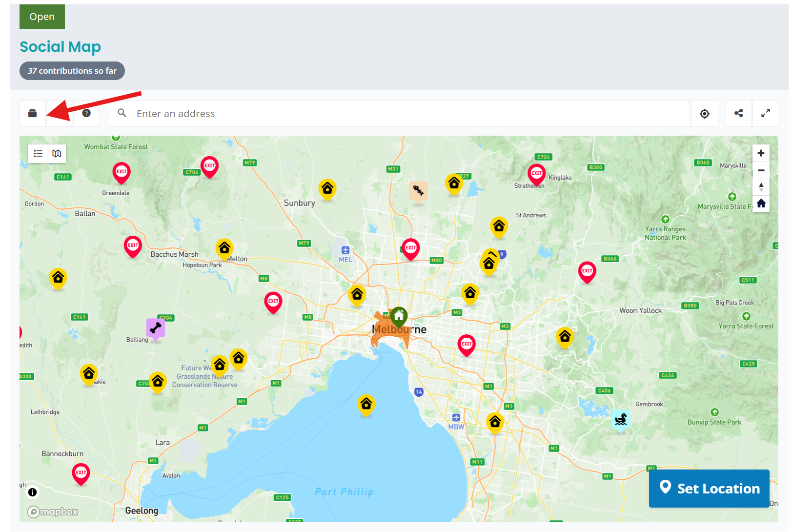Zoom in with the plus button
Viewport: 792px width, 532px height.
pyautogui.click(x=761, y=153)
